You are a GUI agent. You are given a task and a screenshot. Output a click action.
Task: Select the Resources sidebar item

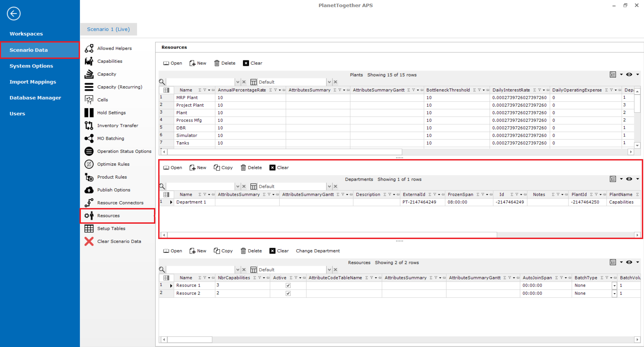coord(117,216)
